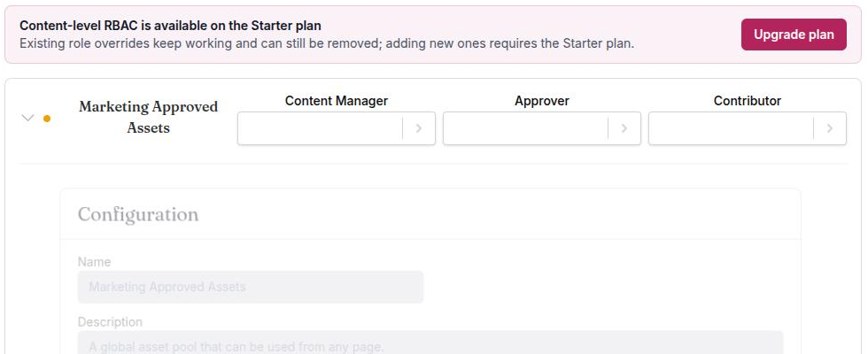Focus the Description input field

tap(430, 343)
